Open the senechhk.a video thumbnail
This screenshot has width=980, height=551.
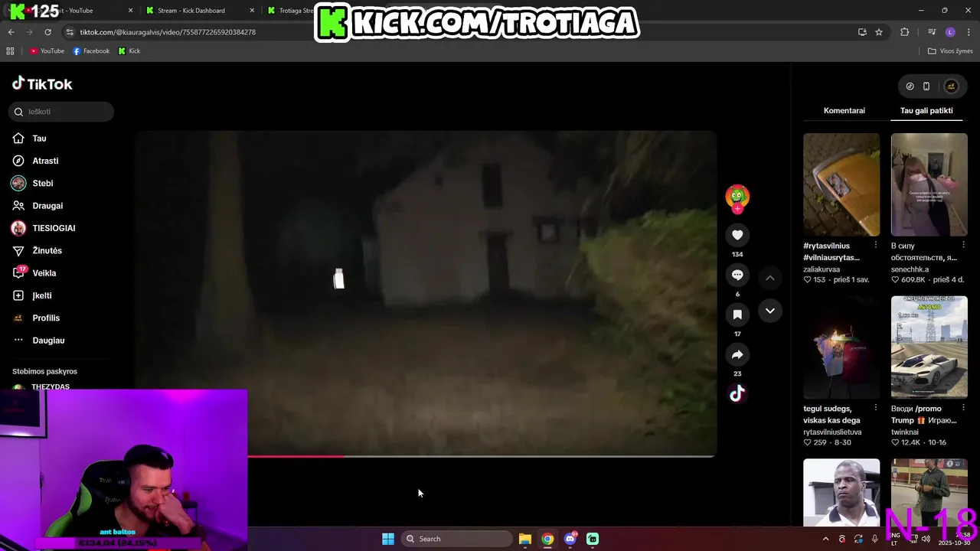tap(929, 184)
